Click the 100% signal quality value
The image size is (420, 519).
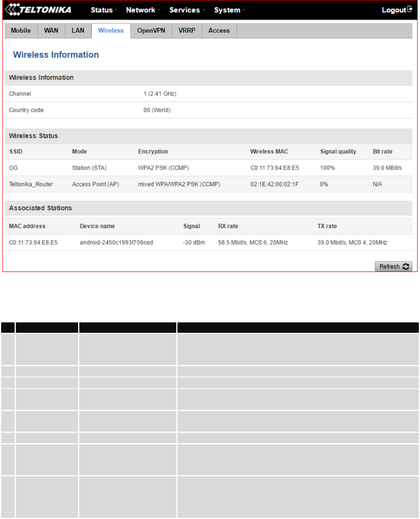click(x=327, y=168)
